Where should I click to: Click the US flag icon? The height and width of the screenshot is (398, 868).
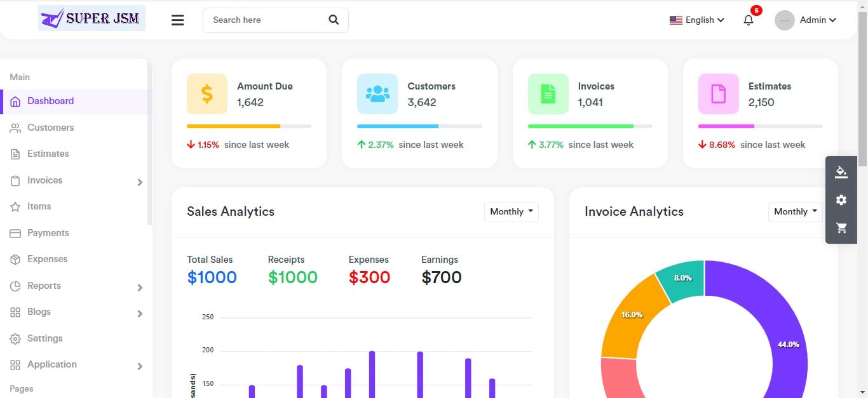coord(676,20)
